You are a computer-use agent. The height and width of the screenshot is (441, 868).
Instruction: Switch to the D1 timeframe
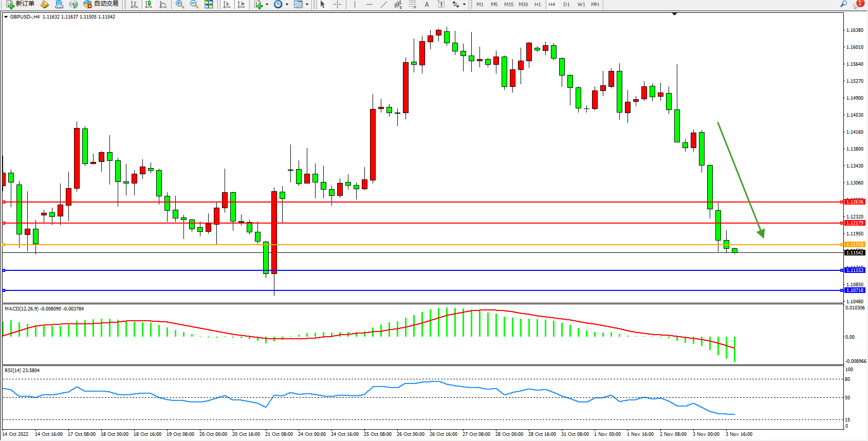(566, 4)
